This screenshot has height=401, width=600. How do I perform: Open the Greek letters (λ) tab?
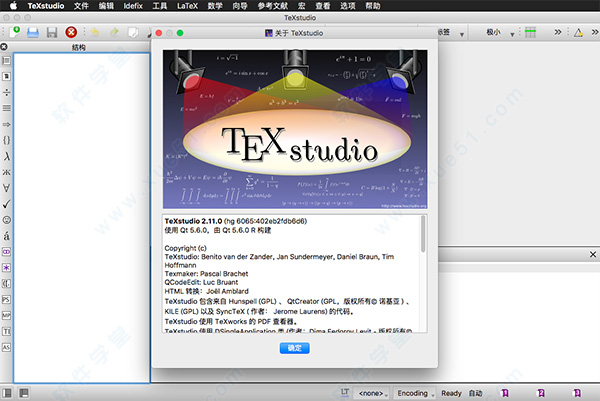click(x=7, y=156)
